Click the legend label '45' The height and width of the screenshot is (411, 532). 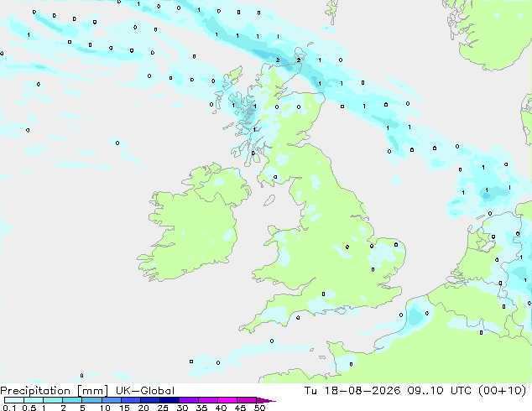[x=240, y=408]
